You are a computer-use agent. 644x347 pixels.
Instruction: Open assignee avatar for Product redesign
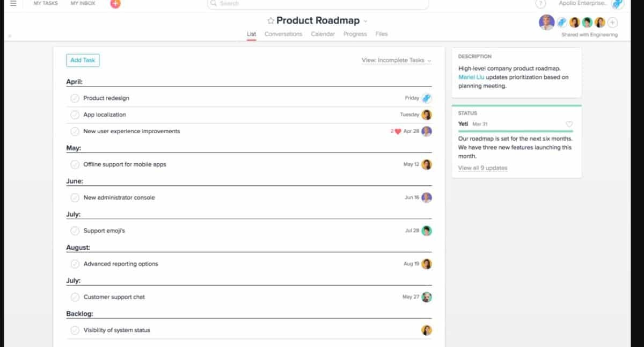point(427,98)
